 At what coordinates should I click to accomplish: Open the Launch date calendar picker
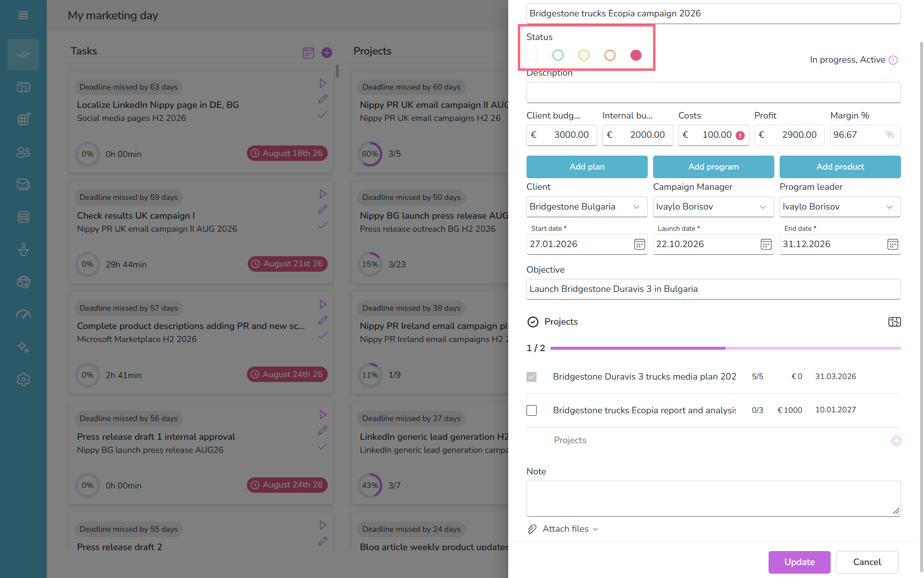click(766, 245)
